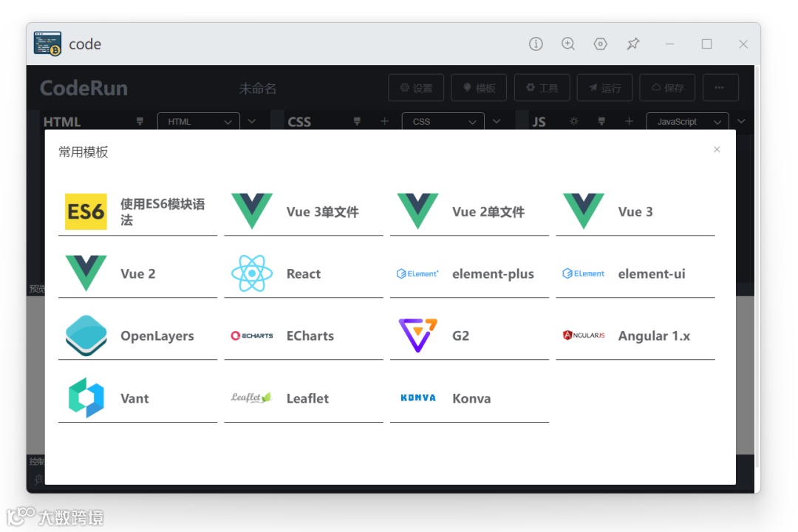Pick the element-plus logo

pyautogui.click(x=417, y=273)
